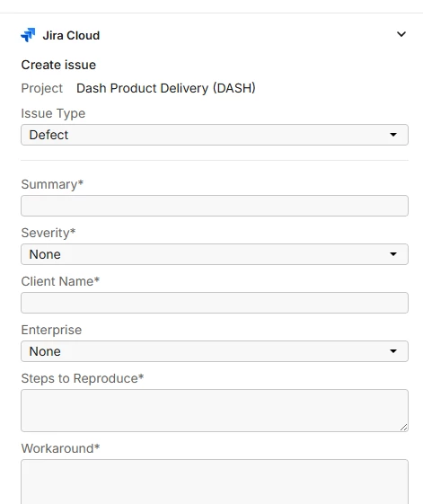Image resolution: width=423 pixels, height=504 pixels.
Task: Open the Issue Type dropdown showing Defect
Action: 215,135
